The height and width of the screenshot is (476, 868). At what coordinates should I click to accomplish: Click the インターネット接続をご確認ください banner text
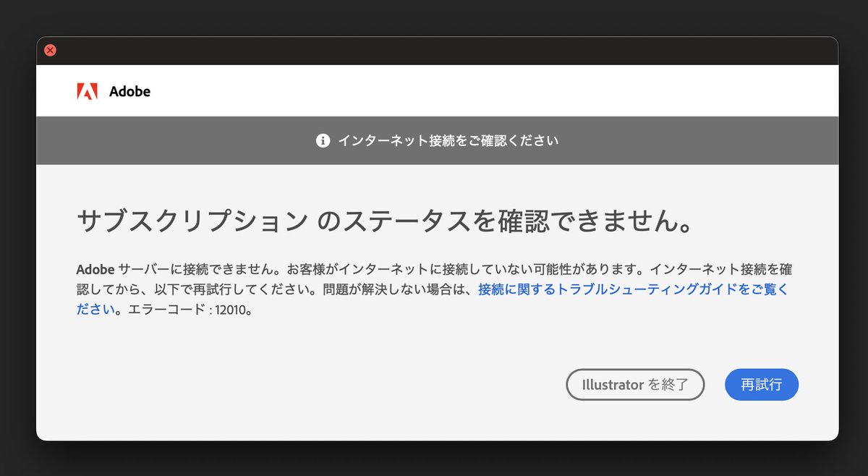tap(448, 140)
